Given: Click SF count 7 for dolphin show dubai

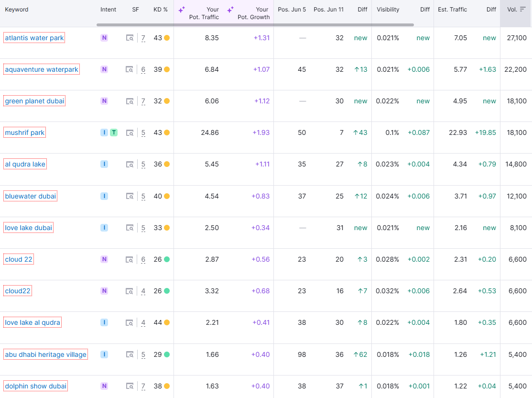Looking at the screenshot, I should [143, 386].
